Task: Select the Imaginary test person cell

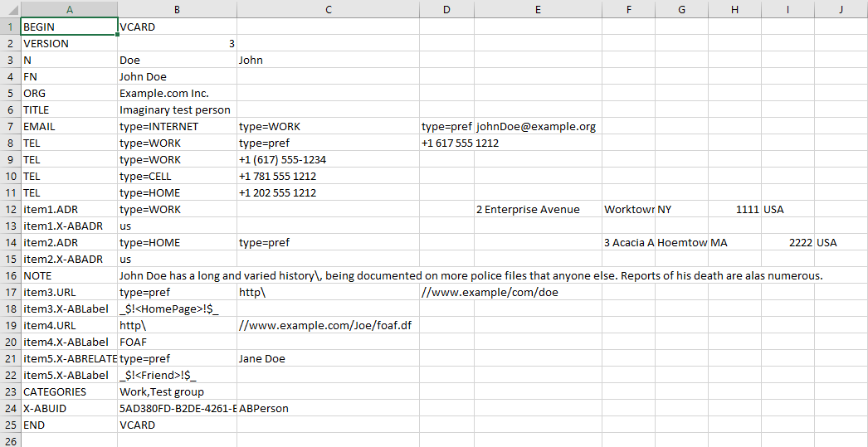Action: [x=177, y=109]
